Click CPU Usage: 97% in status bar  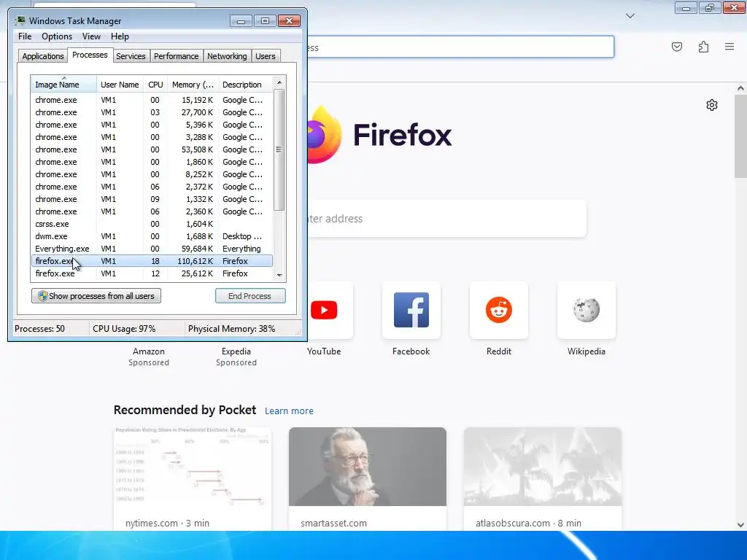coord(124,329)
